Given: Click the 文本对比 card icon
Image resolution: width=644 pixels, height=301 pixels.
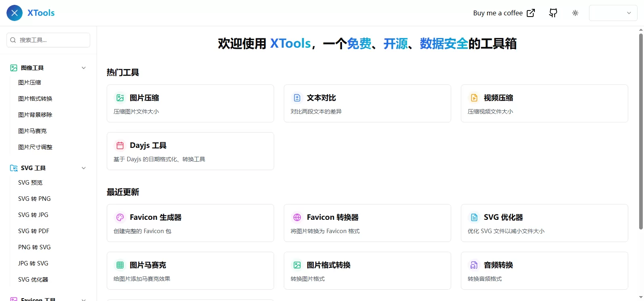Looking at the screenshot, I should coord(297,98).
